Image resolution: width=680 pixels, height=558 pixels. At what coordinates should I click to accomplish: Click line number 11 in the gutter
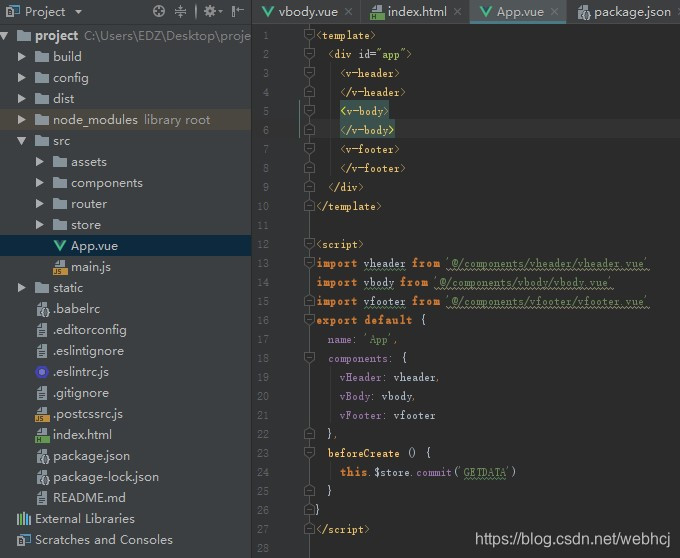point(263,225)
